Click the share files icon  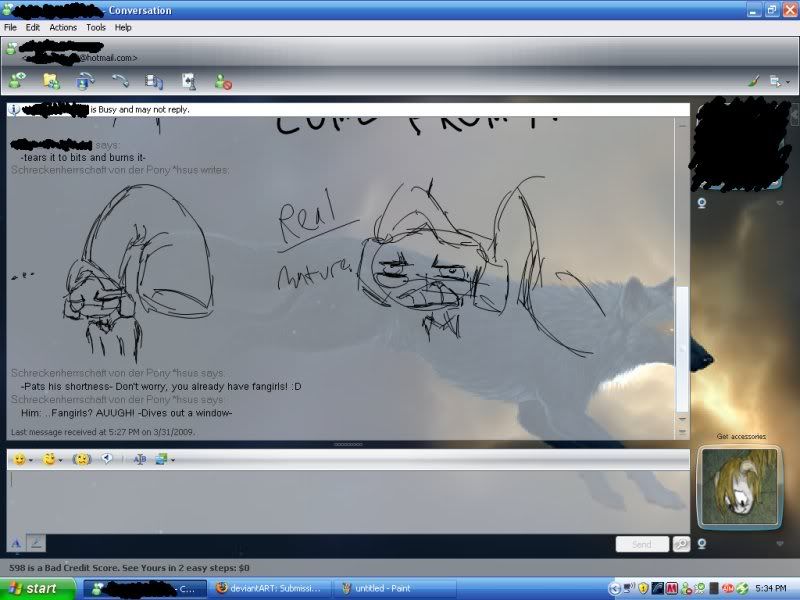coord(51,81)
